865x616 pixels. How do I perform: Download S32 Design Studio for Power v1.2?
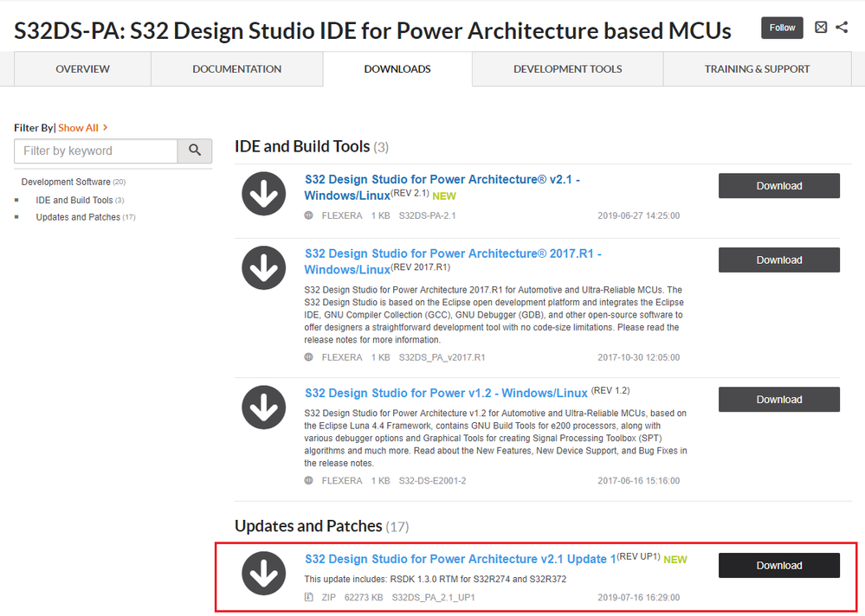tap(779, 400)
